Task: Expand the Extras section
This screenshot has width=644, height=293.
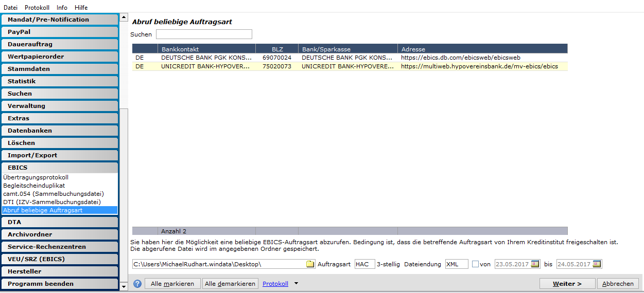Action: pos(59,118)
